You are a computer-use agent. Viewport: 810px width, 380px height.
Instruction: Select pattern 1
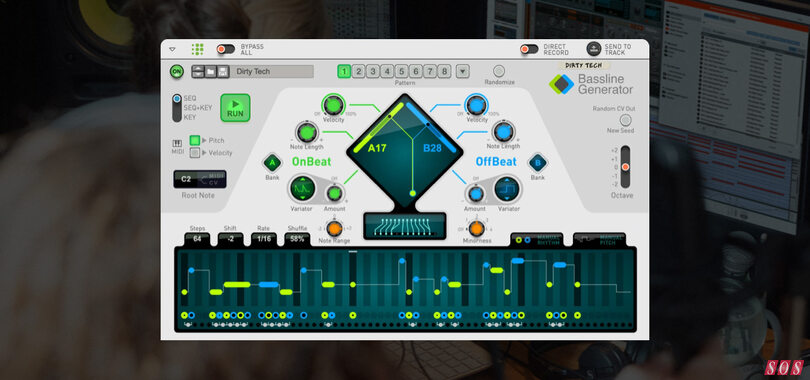point(344,71)
